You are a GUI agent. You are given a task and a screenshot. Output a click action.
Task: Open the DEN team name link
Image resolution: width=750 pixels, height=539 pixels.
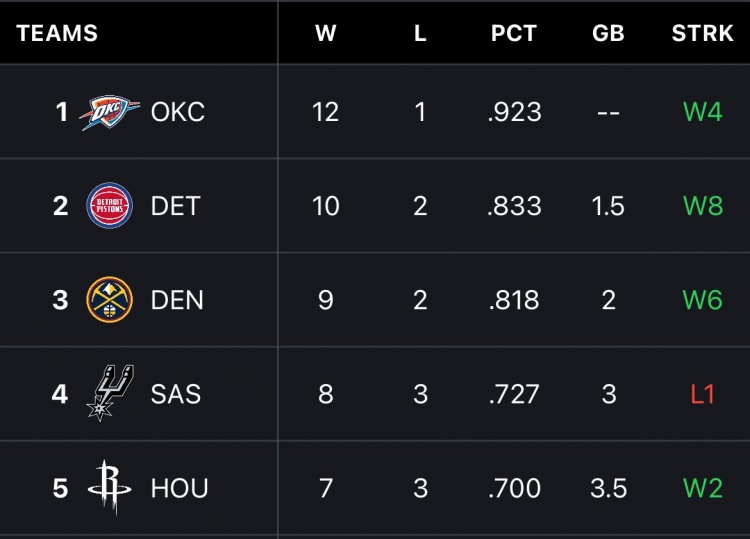click(x=177, y=300)
